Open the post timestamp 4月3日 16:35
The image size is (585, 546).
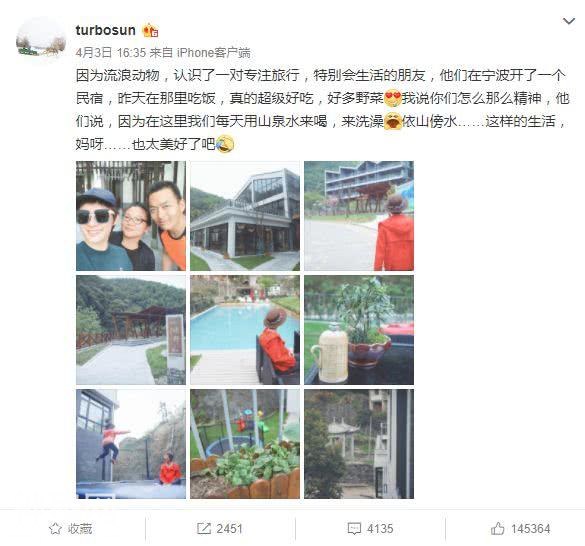[110, 53]
